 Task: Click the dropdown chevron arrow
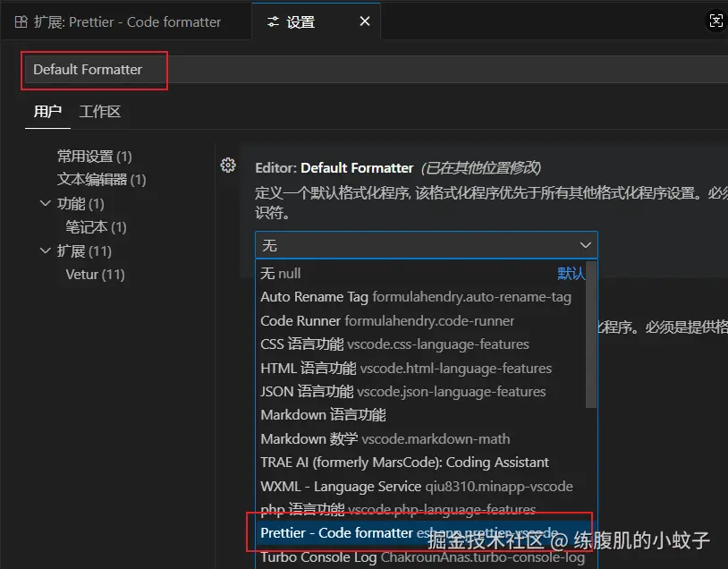tap(586, 245)
